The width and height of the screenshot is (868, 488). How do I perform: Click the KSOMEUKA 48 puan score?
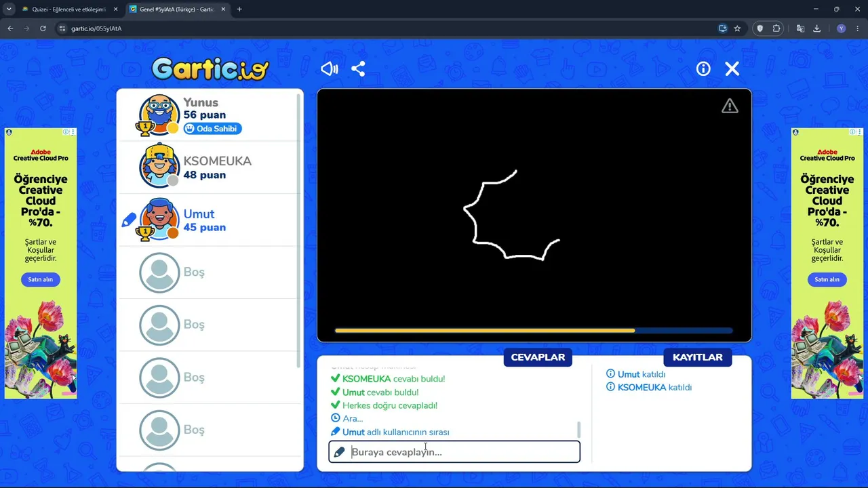[204, 175]
